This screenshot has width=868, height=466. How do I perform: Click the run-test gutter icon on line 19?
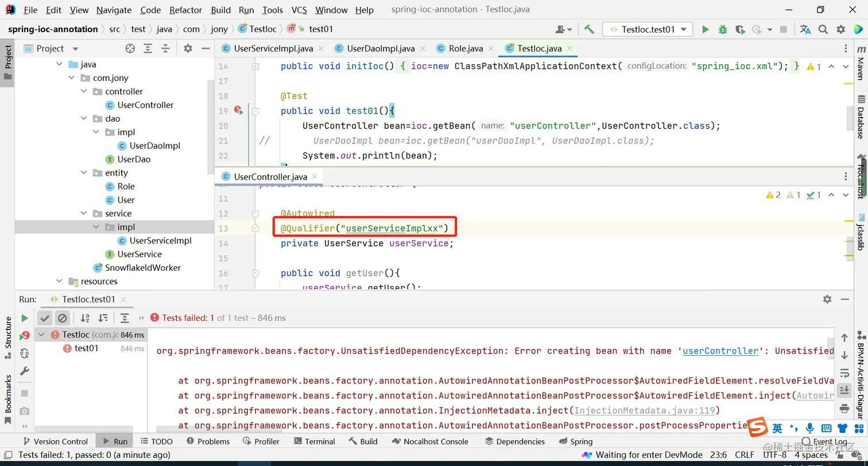click(239, 111)
